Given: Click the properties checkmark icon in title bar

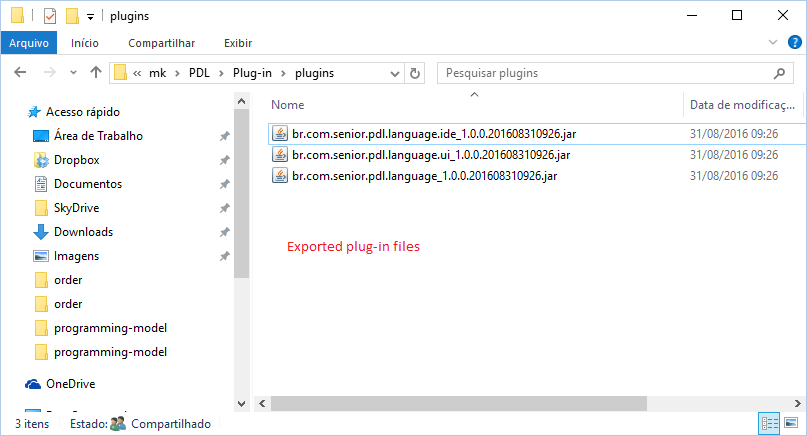Looking at the screenshot, I should (x=50, y=16).
